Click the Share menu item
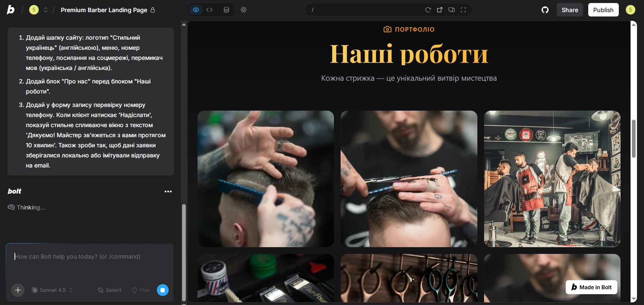Viewport: 644px width, 305px height. click(569, 10)
